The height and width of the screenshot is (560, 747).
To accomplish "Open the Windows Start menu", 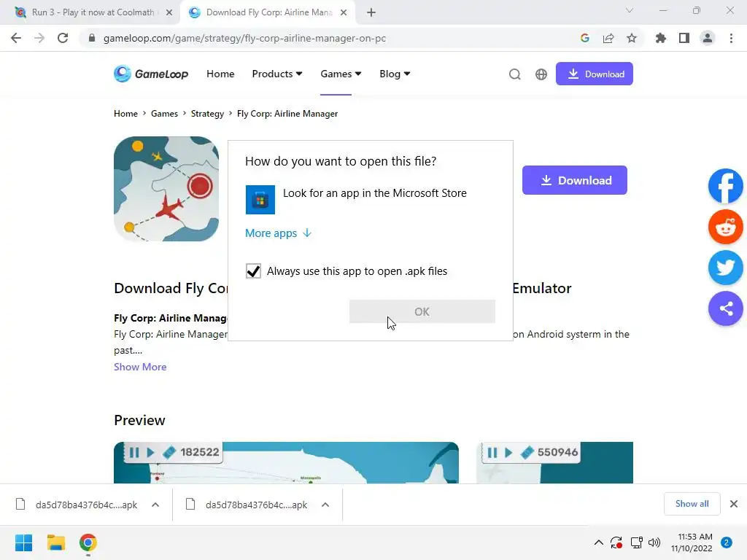I will click(24, 542).
